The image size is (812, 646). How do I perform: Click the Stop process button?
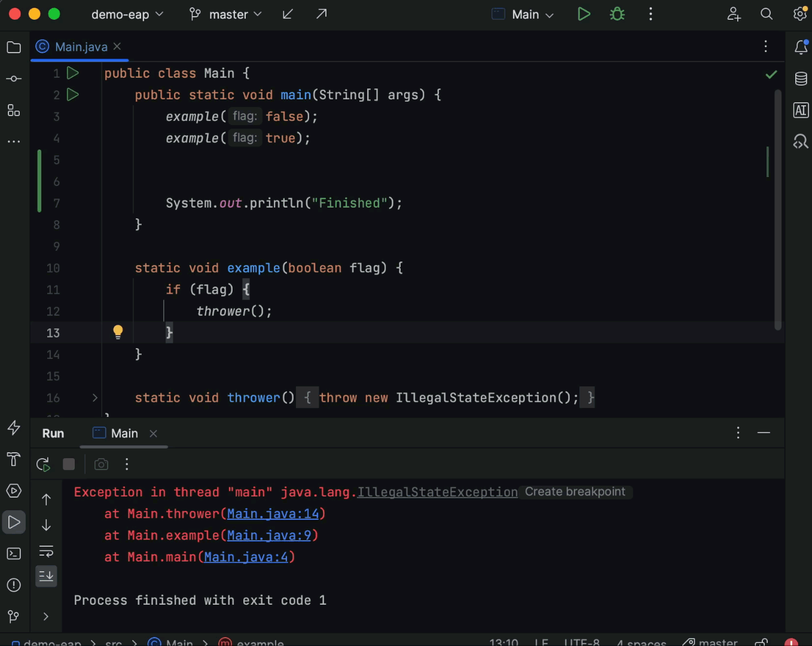[69, 464]
